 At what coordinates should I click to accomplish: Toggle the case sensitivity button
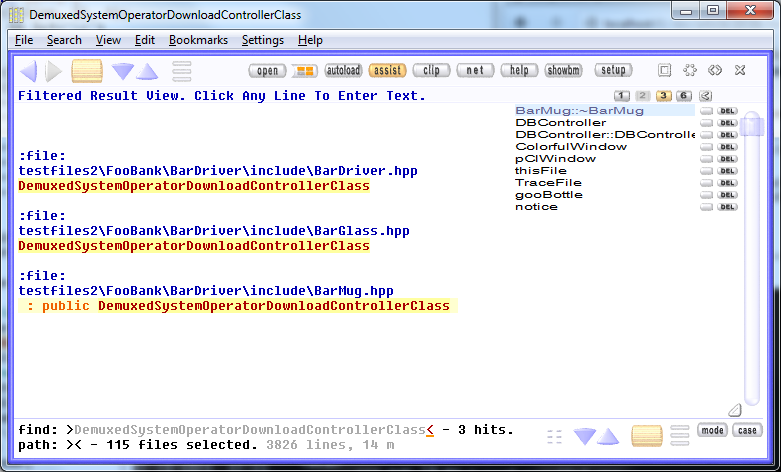746,430
